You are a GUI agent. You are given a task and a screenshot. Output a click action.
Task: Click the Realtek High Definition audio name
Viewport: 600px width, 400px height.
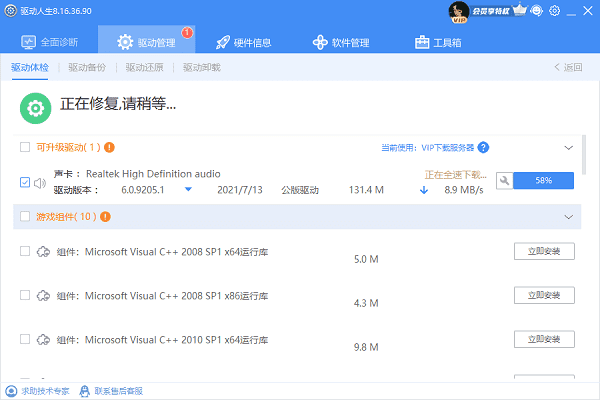pyautogui.click(x=153, y=174)
